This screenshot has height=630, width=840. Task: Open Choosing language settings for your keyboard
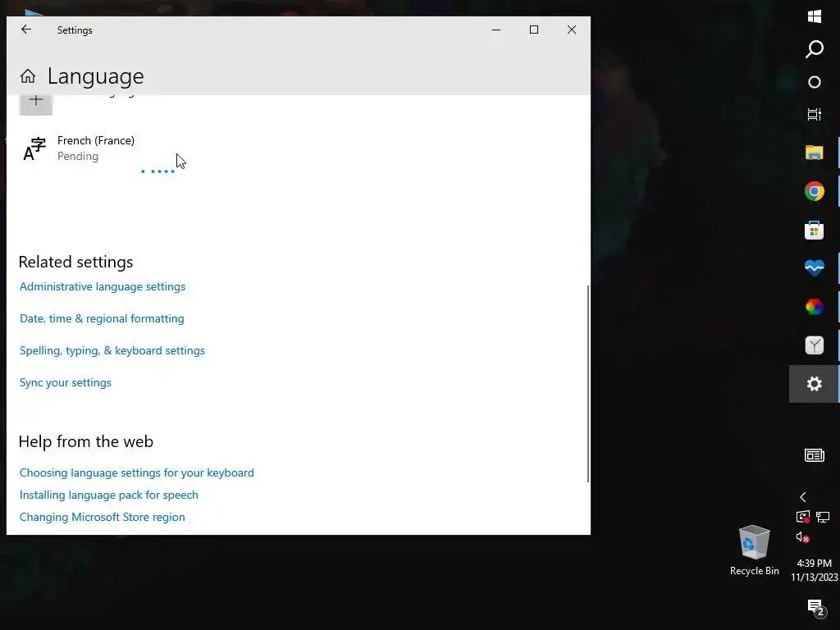coord(137,473)
